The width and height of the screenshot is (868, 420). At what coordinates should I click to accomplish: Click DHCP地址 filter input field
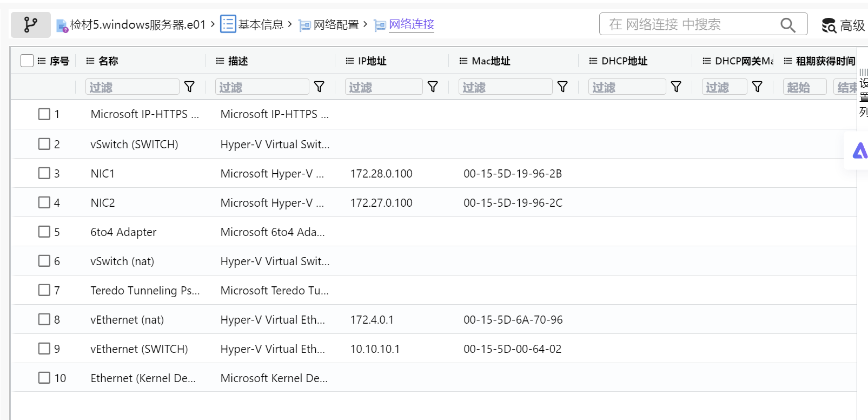pos(627,87)
